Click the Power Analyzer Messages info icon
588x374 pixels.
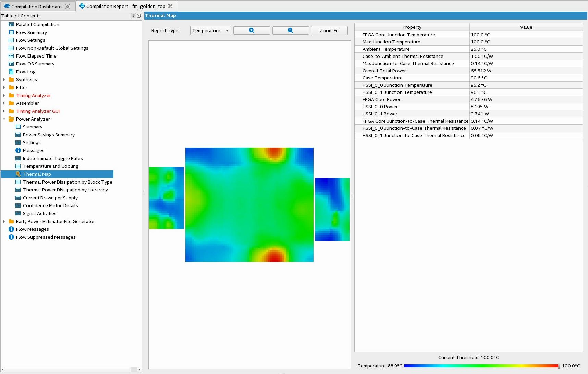tap(18, 150)
